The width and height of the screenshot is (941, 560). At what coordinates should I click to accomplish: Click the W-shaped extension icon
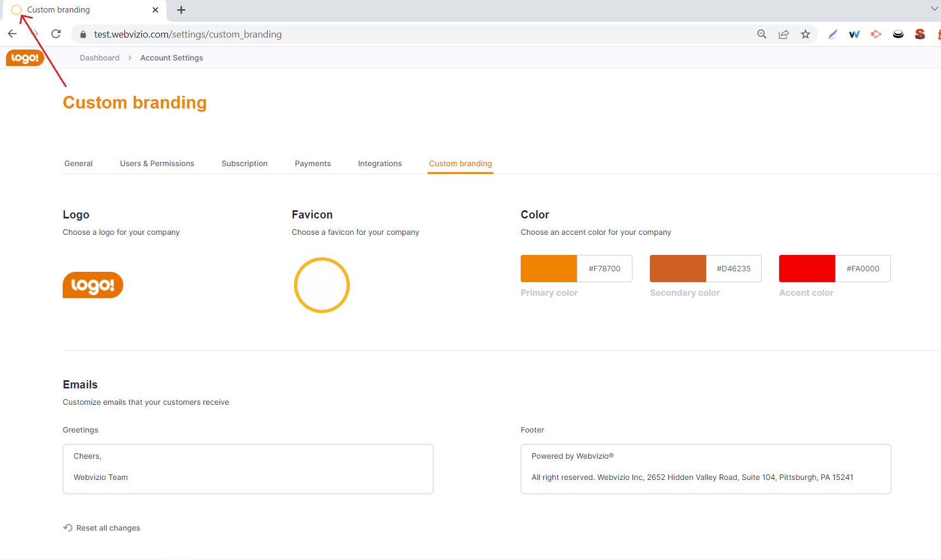tap(854, 34)
